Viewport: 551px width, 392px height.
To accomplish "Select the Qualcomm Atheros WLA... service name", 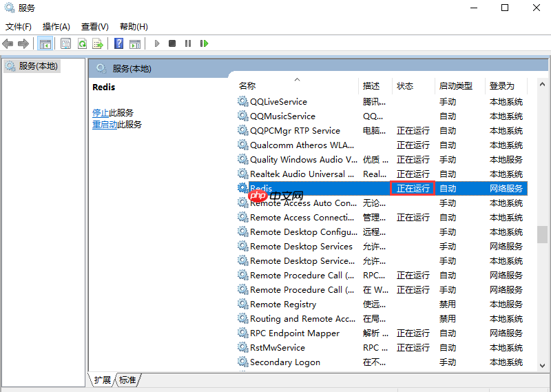I will (302, 145).
